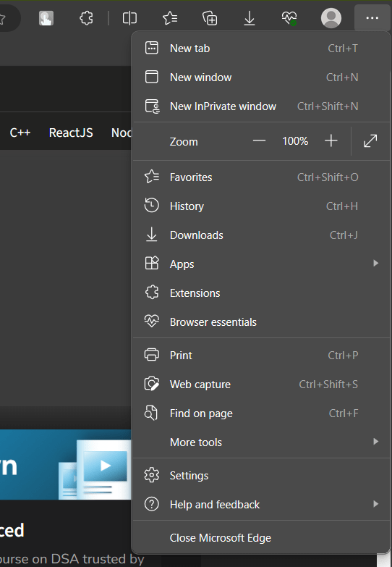The width and height of the screenshot is (392, 567).
Task: Open Favorites from the menu
Action: pyautogui.click(x=261, y=177)
